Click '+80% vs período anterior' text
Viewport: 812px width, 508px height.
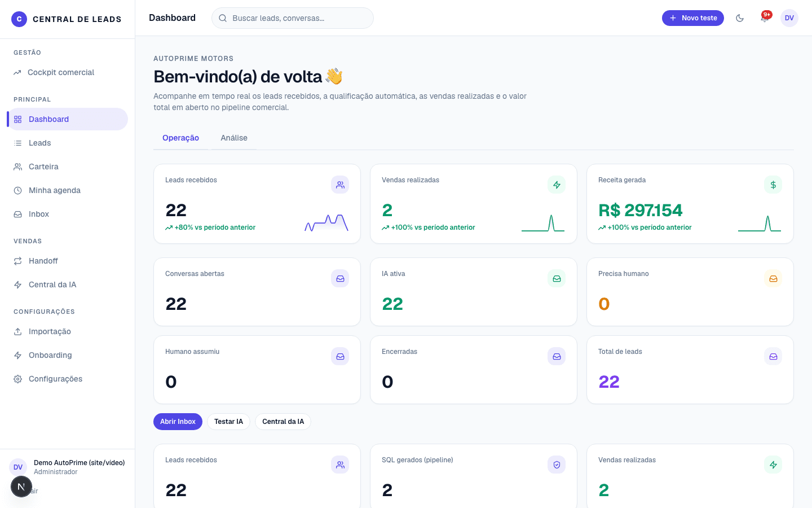tap(215, 227)
